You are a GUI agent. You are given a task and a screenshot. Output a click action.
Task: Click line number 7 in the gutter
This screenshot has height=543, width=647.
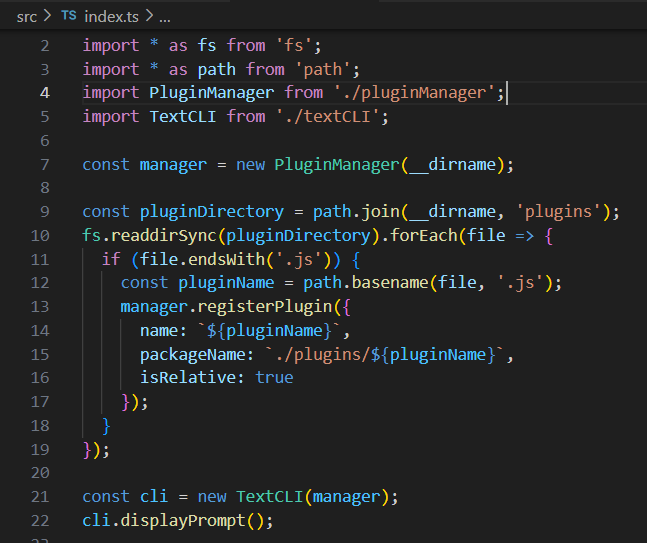click(x=44, y=164)
